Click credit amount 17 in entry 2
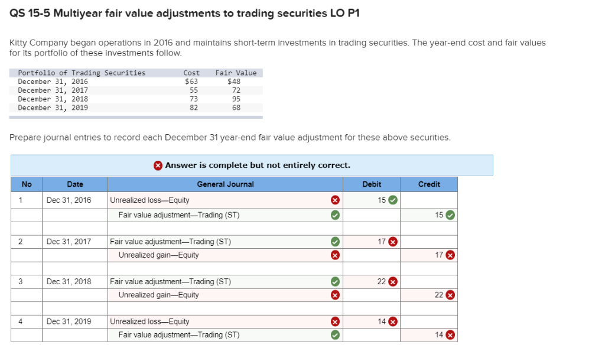This screenshot has width=605, height=364. (x=439, y=255)
